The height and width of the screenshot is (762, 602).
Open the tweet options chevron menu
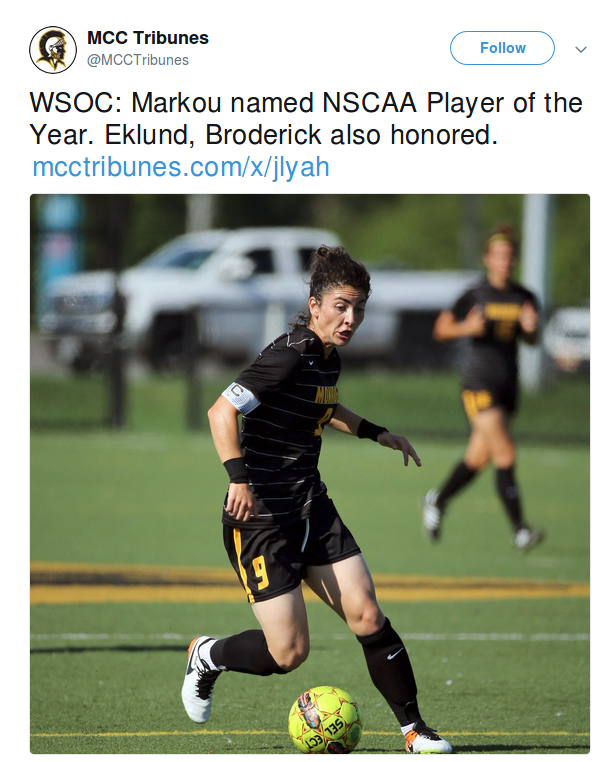coord(581,49)
